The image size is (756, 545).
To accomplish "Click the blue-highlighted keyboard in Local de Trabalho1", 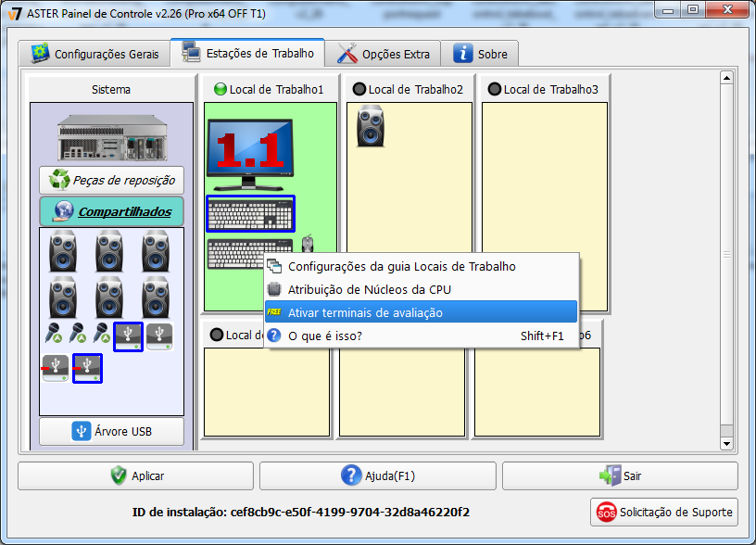I will pyautogui.click(x=250, y=214).
